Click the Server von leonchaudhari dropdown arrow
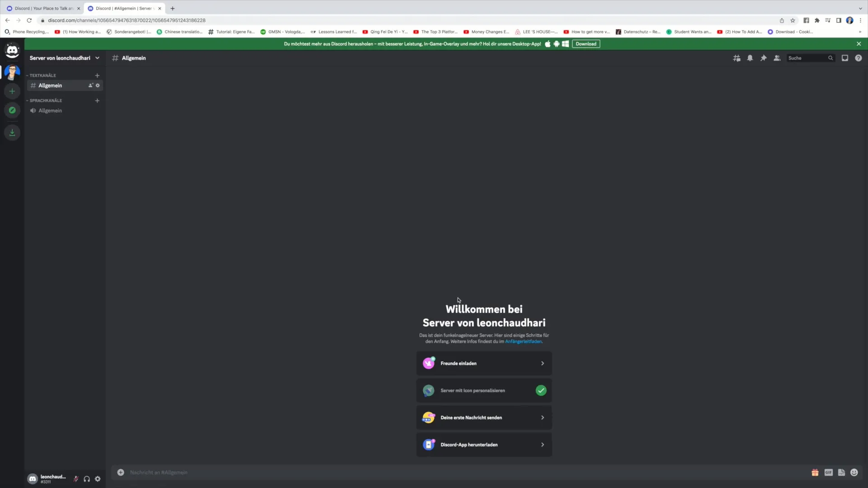 pyautogui.click(x=97, y=58)
